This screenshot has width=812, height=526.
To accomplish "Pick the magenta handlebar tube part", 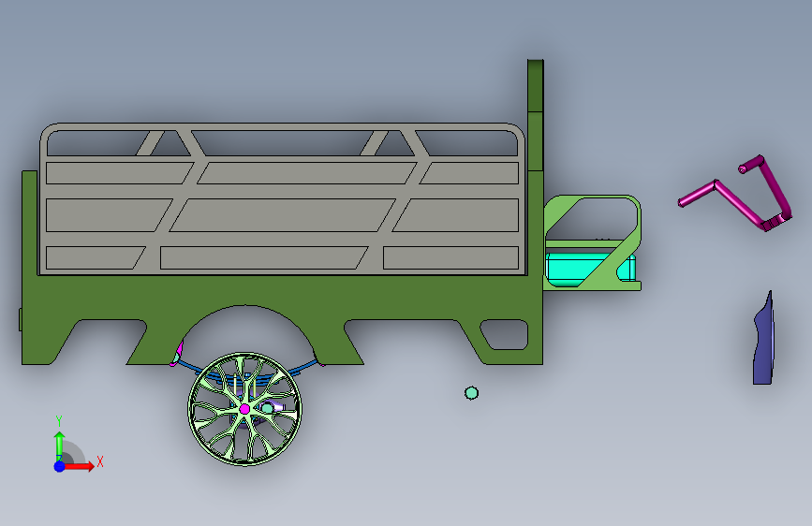I will (735, 194).
